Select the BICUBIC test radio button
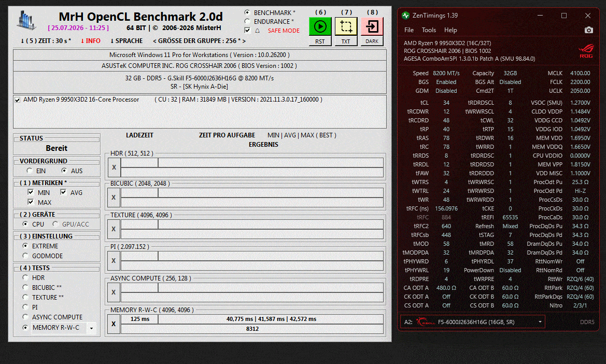Screen dimensions: 606x364 25,287
